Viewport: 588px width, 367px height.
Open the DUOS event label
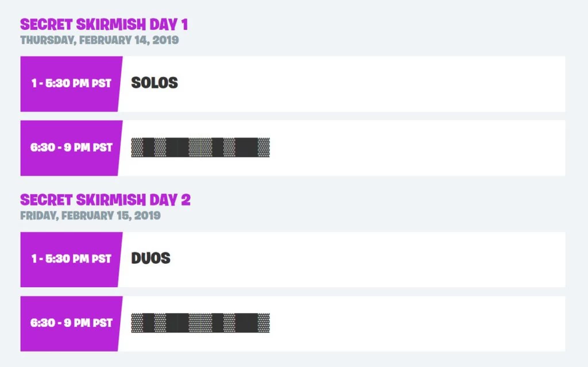(151, 258)
